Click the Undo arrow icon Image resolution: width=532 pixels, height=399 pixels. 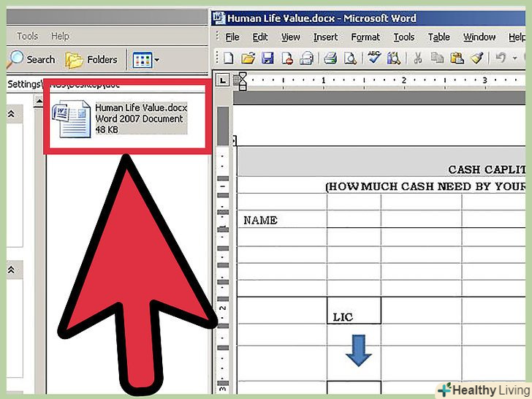point(501,57)
